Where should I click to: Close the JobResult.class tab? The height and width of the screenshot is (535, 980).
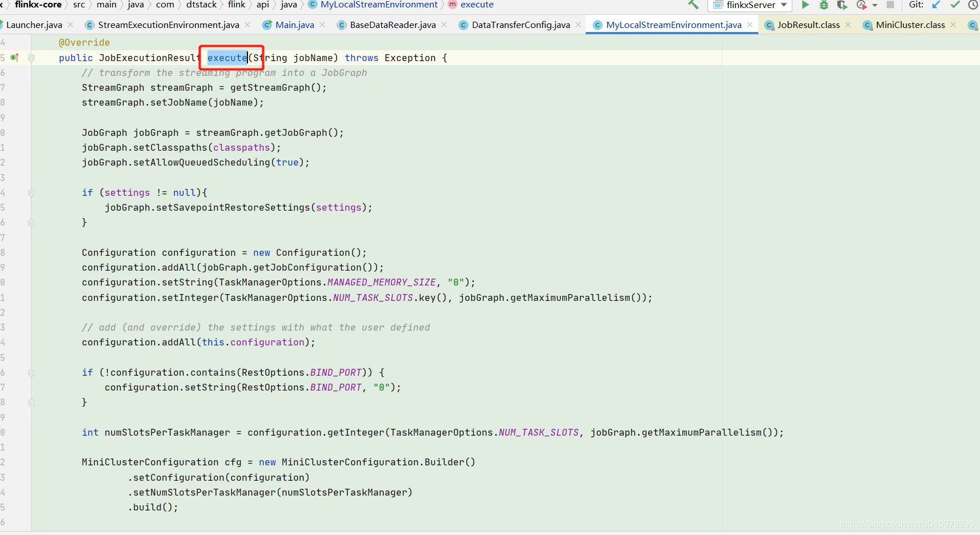click(848, 25)
